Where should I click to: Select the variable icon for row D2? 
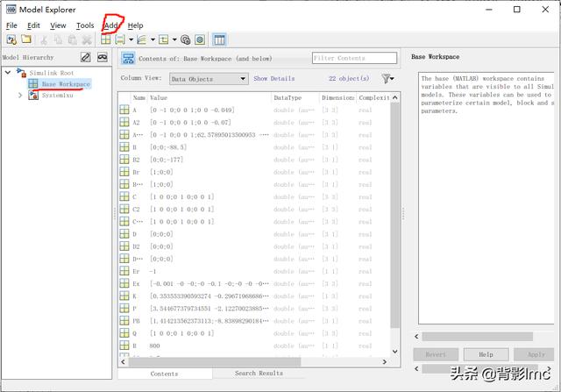point(124,246)
